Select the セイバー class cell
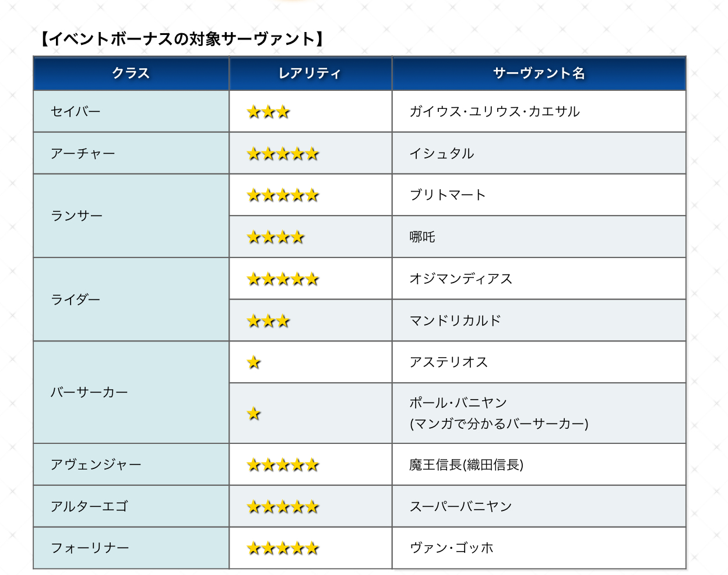Viewport: 728px width, 575px height. coord(76,111)
